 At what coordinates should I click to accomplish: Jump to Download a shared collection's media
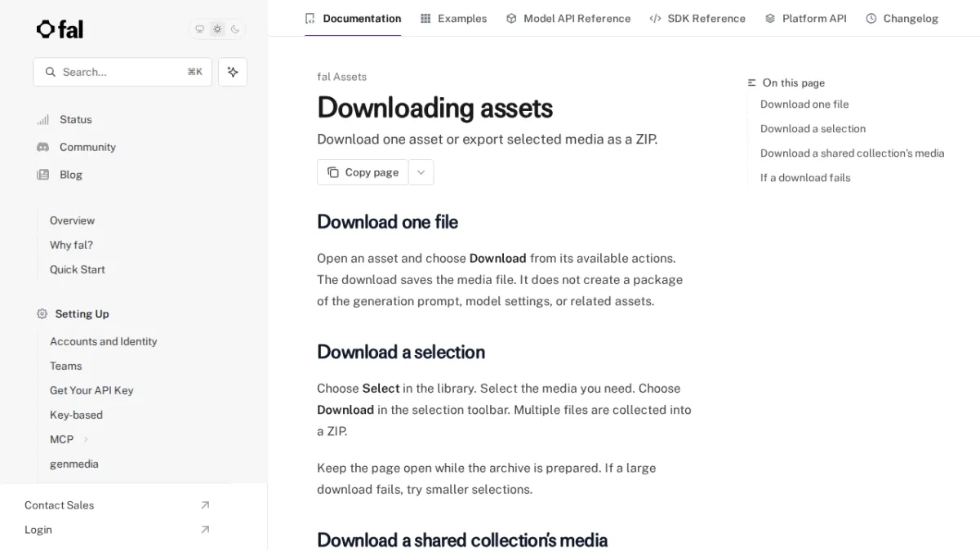[852, 153]
